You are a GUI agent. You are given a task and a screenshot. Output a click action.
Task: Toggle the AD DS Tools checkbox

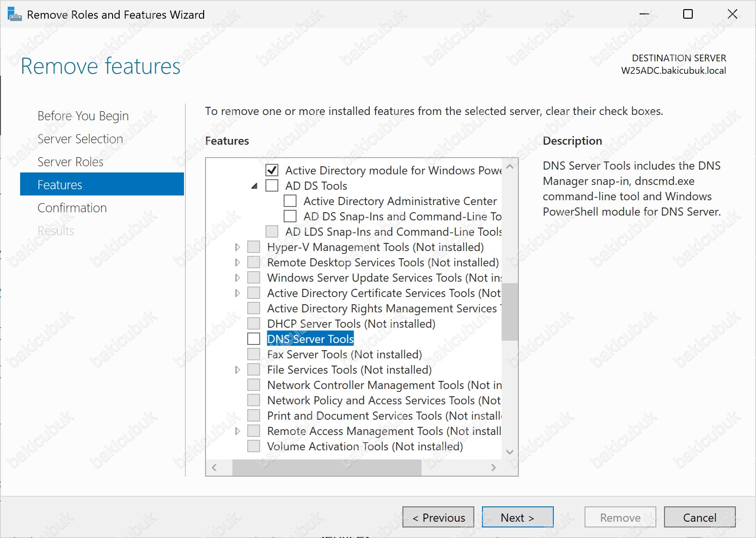pyautogui.click(x=272, y=185)
